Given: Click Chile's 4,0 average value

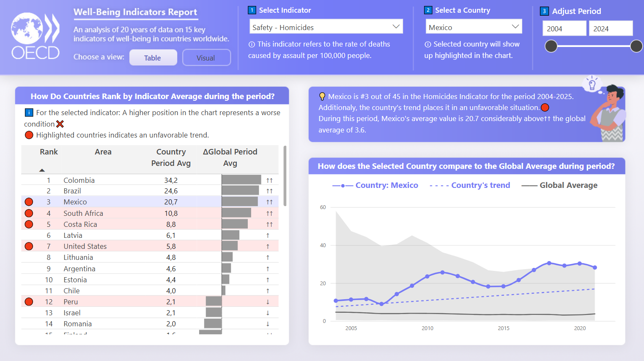Looking at the screenshot, I should 171,291.
